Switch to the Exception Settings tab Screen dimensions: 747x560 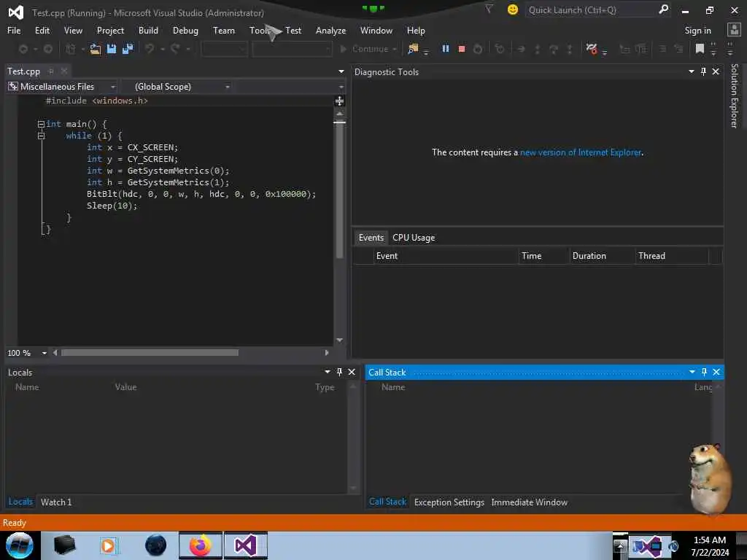pos(449,502)
